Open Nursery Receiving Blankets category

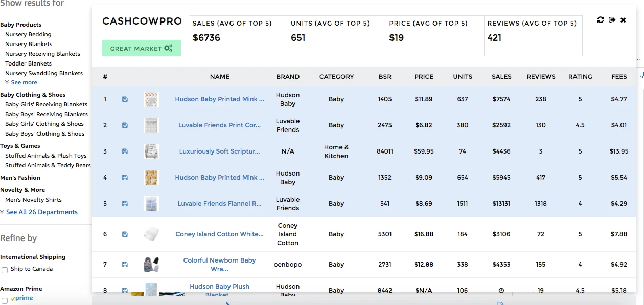pos(42,54)
